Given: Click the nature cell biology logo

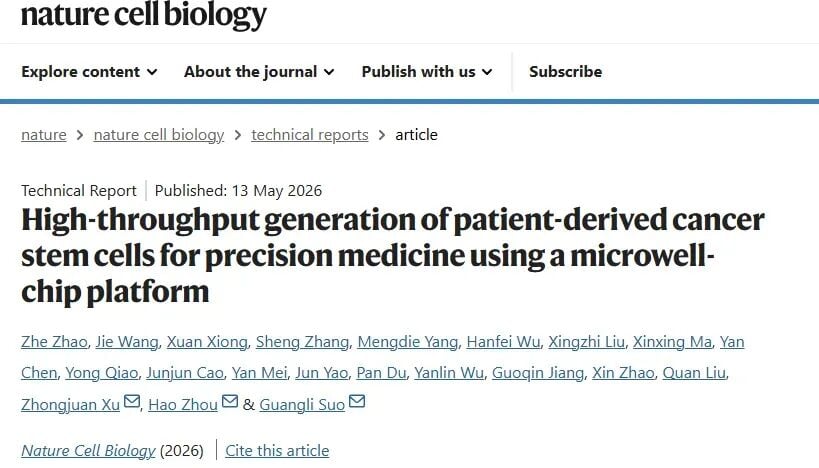Looking at the screenshot, I should (x=144, y=15).
